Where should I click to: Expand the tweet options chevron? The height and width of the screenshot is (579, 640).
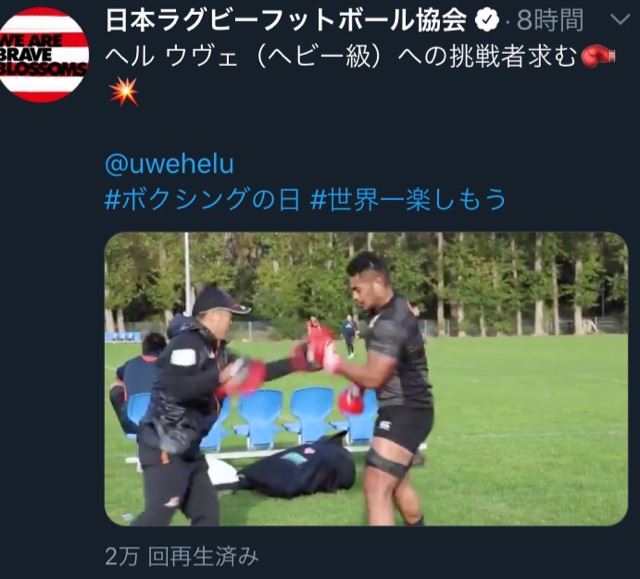click(620, 19)
